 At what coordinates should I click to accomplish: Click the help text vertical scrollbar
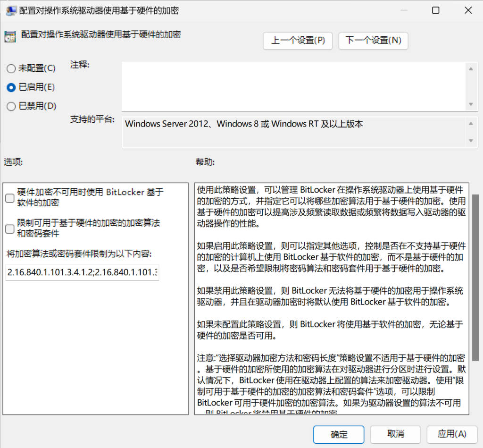click(475, 274)
